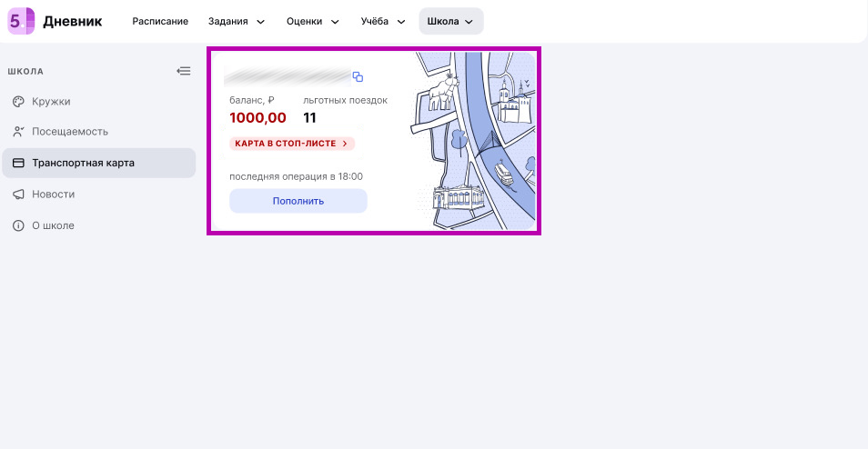Click the text последняя операция в 18:00
868x449 pixels.
pyautogui.click(x=297, y=177)
